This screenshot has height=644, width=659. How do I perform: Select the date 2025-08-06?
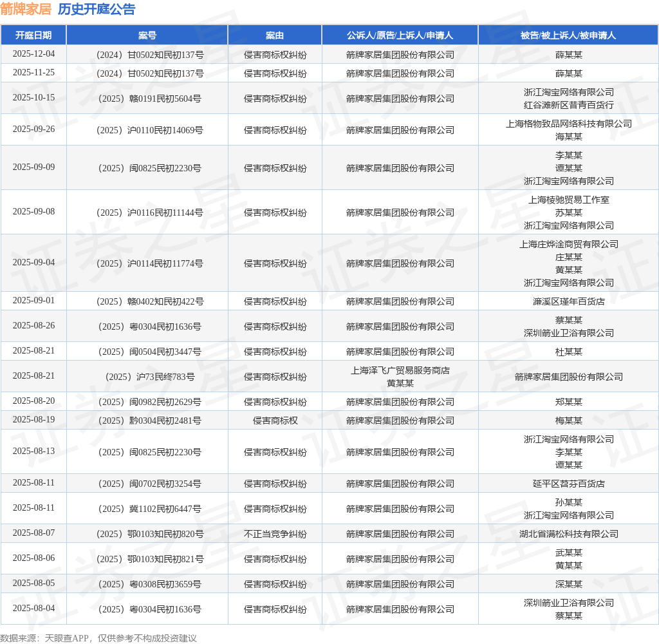33,558
